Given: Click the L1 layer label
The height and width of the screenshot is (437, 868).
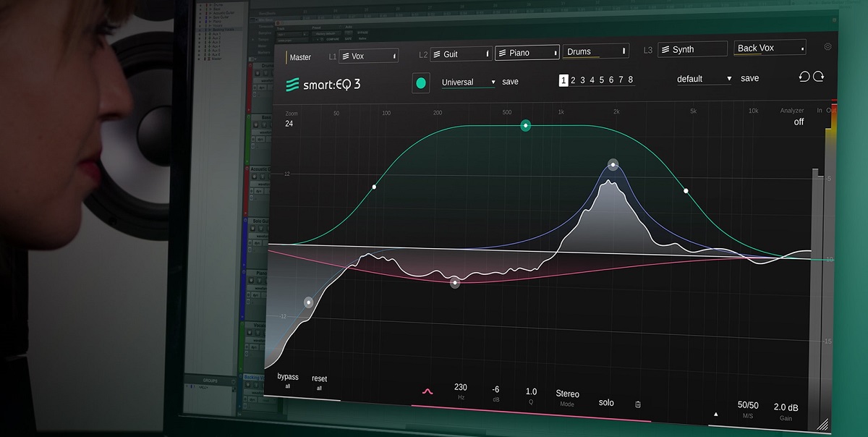Looking at the screenshot, I should [333, 56].
